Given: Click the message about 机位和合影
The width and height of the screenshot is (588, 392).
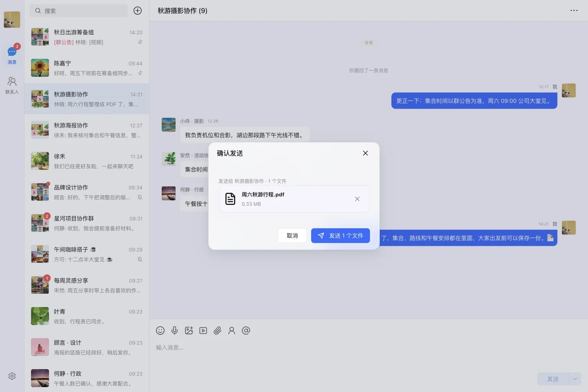Looking at the screenshot, I should pyautogui.click(x=245, y=135).
